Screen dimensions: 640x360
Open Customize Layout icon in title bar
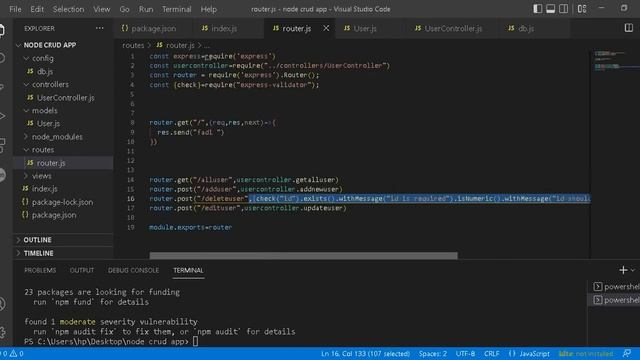point(582,9)
